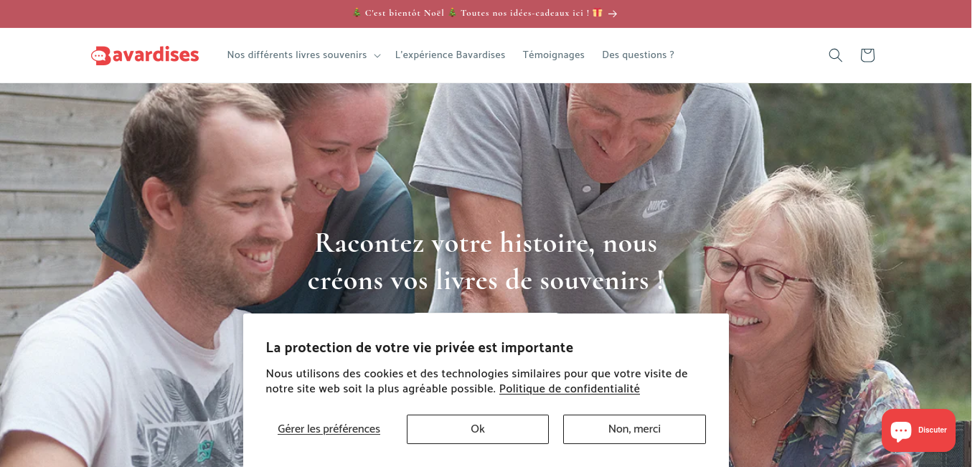Click the chevron beside livres souvenirs
This screenshot has height=467, width=980.
pyautogui.click(x=377, y=56)
